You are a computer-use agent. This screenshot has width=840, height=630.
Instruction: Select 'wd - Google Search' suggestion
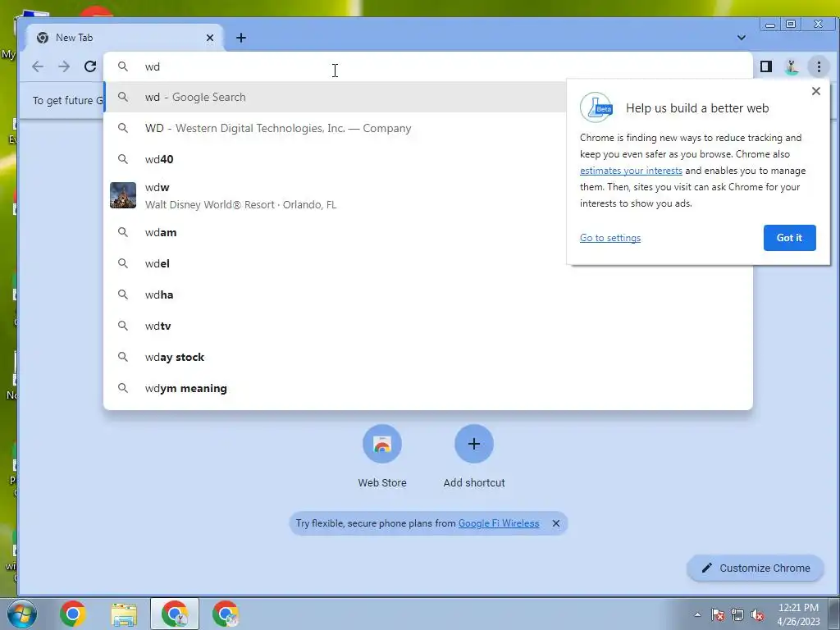pyautogui.click(x=336, y=97)
